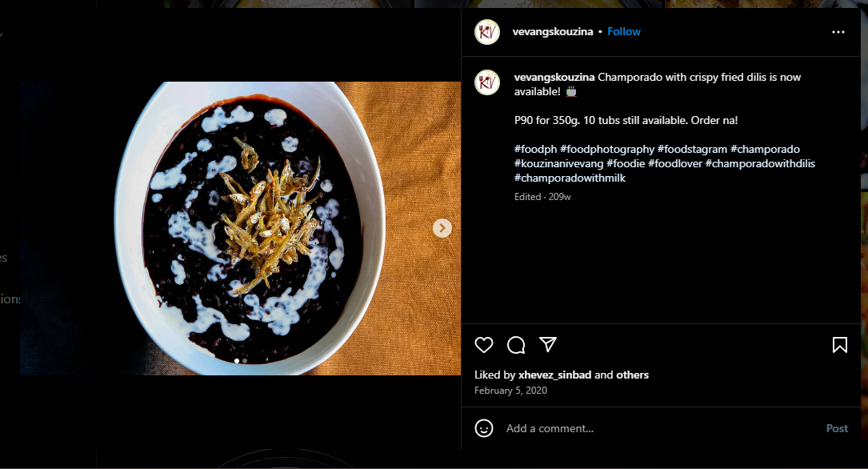Click the avatar beside the caption
The image size is (868, 469).
click(487, 82)
